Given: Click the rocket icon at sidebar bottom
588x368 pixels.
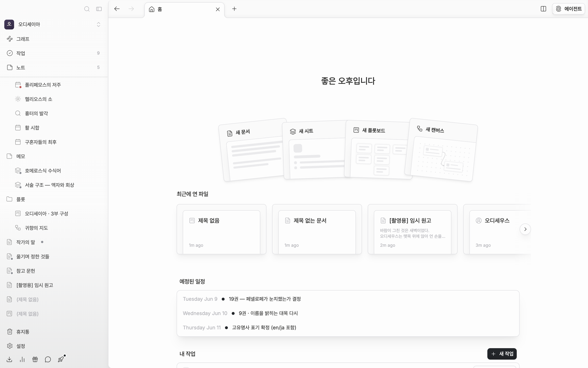Looking at the screenshot, I should [61, 359].
